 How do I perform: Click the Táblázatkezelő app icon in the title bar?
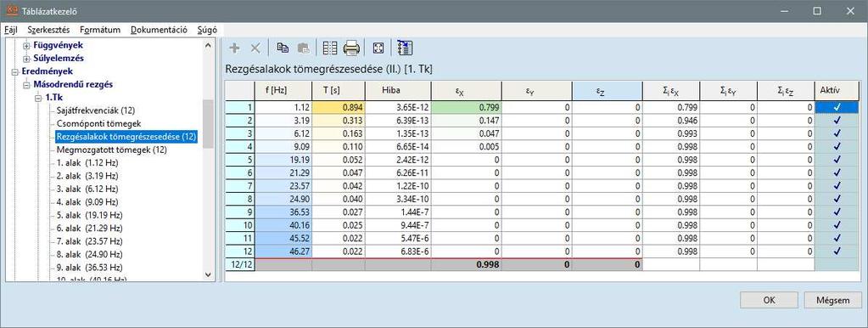(11, 10)
